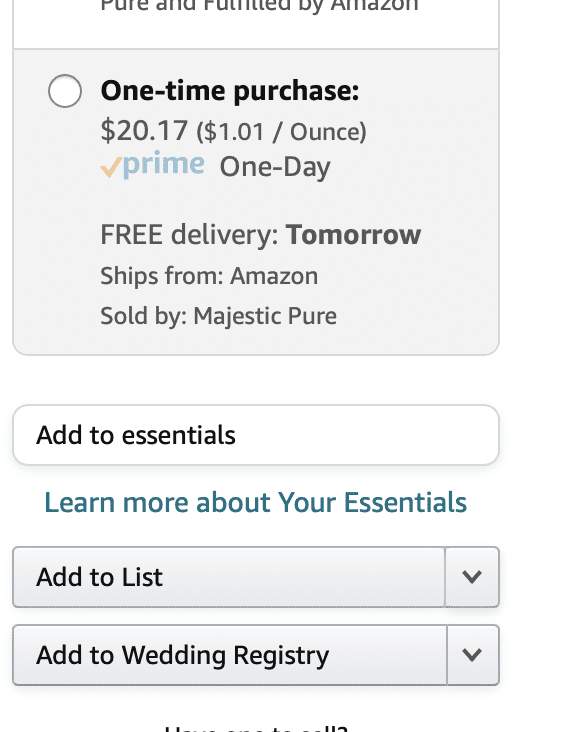This screenshot has width=562, height=732.
Task: Click the One-time purchase heading label
Action: (x=230, y=91)
